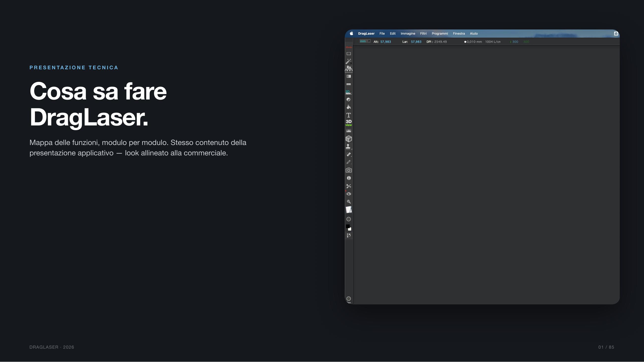Select the round sphere tool icon
Image resolution: width=644 pixels, height=362 pixels.
pos(349,99)
